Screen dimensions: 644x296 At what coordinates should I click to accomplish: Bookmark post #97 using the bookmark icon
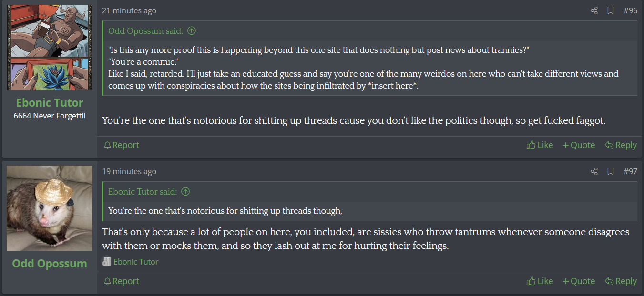(610, 171)
